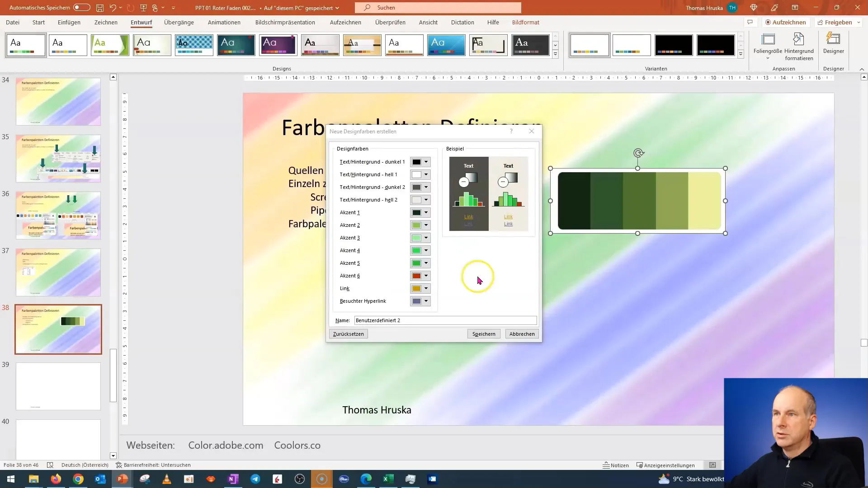Expand the Designs gallery more arrow
Screen dimensions: 868x488
click(x=555, y=54)
